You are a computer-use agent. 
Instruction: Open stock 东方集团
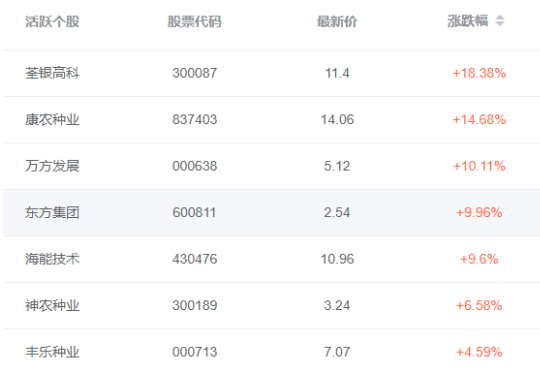(x=52, y=213)
